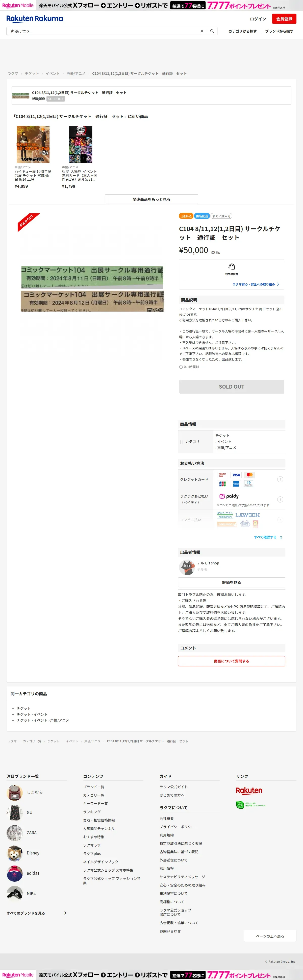Open the カテゴリ一覧 link in the bottom breadcrumb
Screen dimensions: 303x980
coord(32,741)
